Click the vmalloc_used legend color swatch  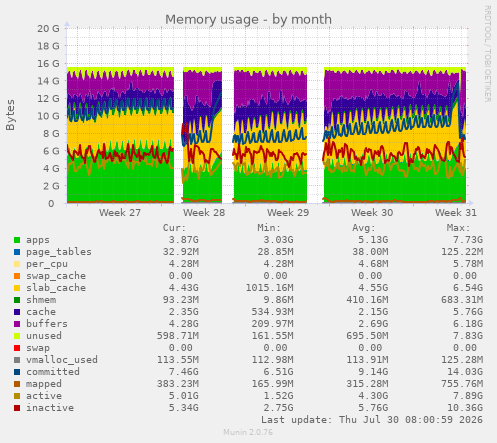point(17,360)
